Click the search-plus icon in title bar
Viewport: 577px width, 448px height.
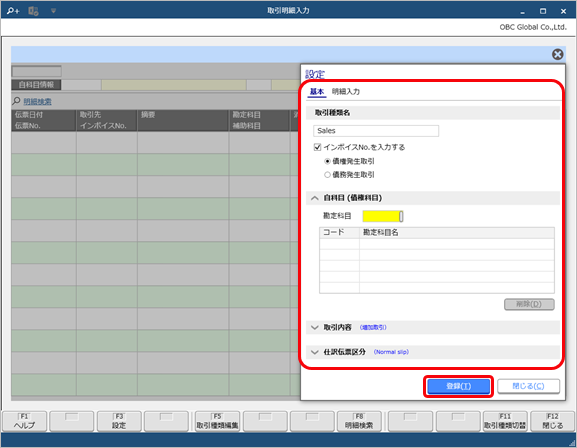tap(13, 11)
